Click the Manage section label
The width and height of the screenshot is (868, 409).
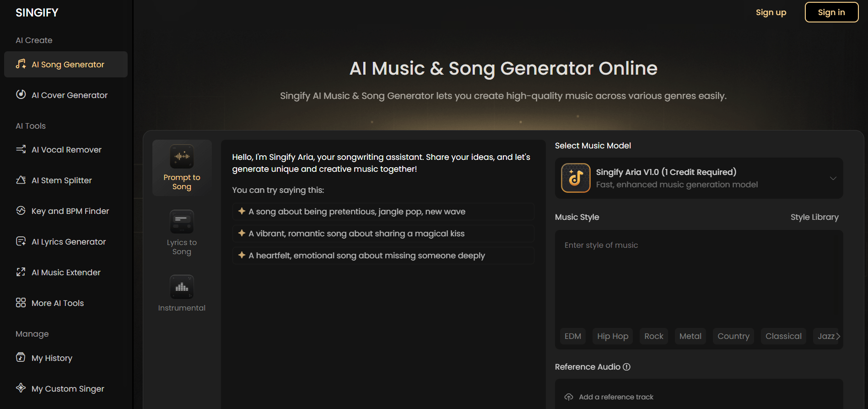tap(32, 334)
